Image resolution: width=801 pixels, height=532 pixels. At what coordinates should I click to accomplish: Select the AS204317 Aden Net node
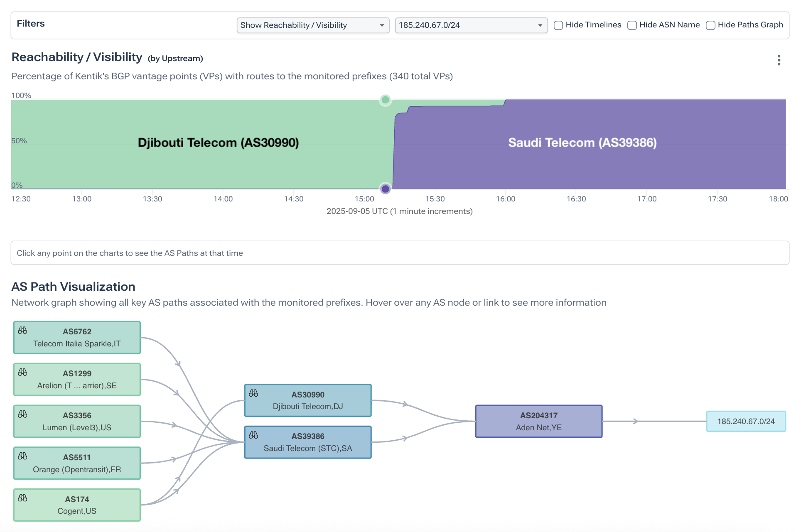click(539, 422)
